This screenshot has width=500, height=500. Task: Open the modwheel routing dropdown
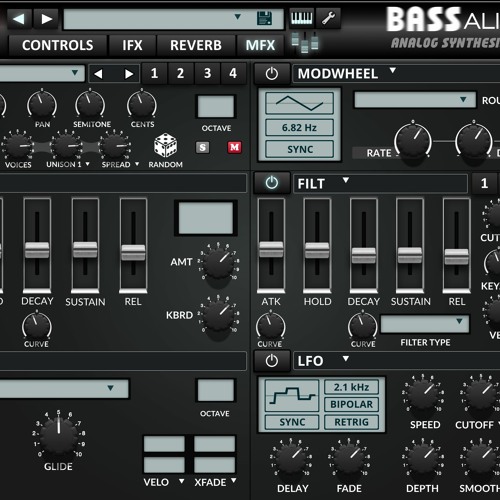[x=415, y=100]
